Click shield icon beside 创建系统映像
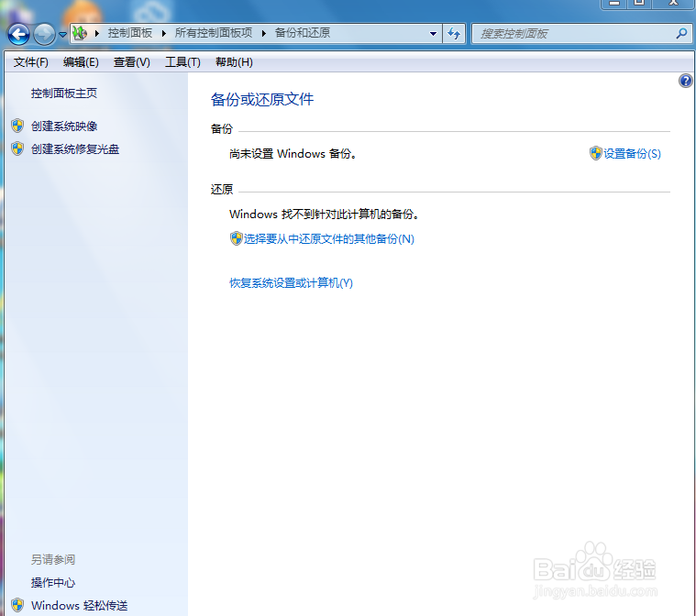 point(17,126)
